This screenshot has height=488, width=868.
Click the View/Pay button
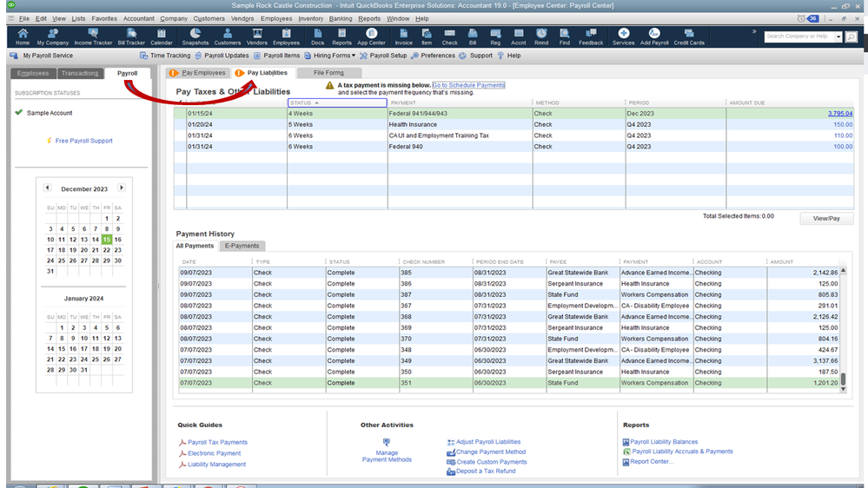point(826,219)
